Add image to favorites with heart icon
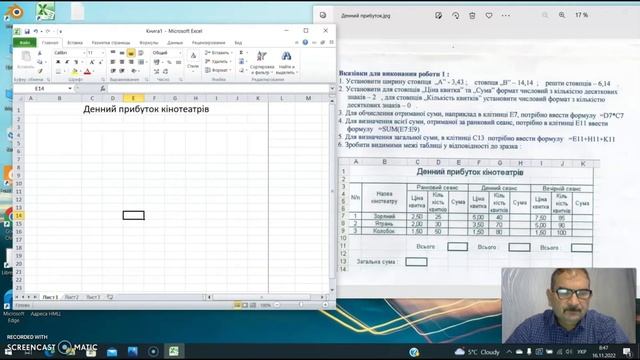 (489, 16)
